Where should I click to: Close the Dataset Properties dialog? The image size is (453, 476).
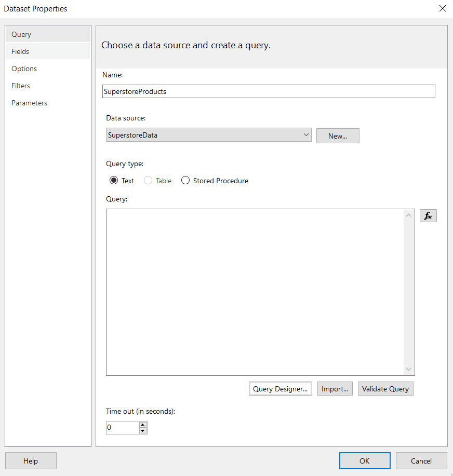[443, 8]
